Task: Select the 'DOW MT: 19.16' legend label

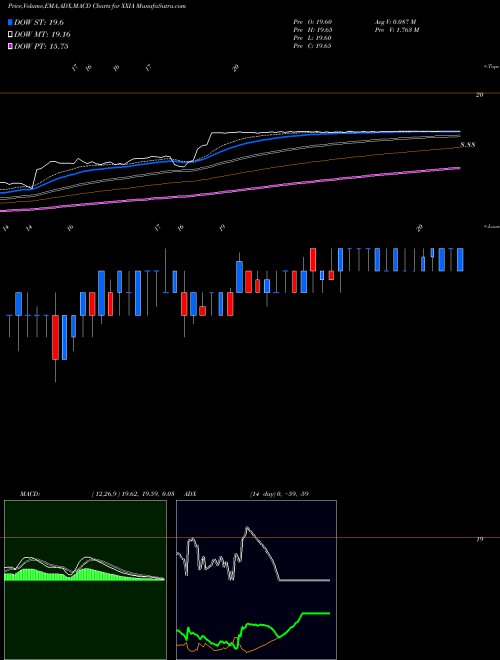Action: click(x=42, y=35)
